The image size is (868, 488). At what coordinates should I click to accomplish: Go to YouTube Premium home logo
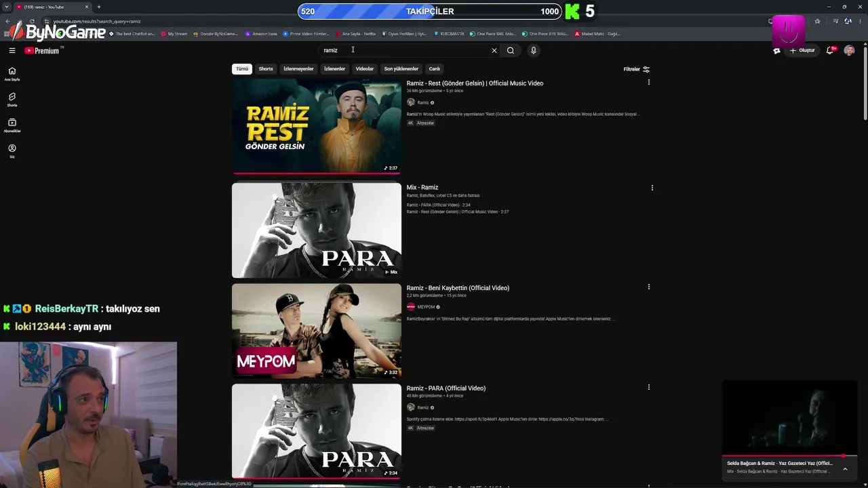coord(43,50)
